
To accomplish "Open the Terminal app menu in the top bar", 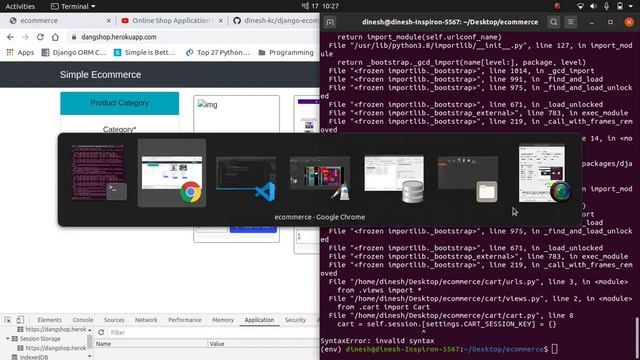I will pos(73,6).
